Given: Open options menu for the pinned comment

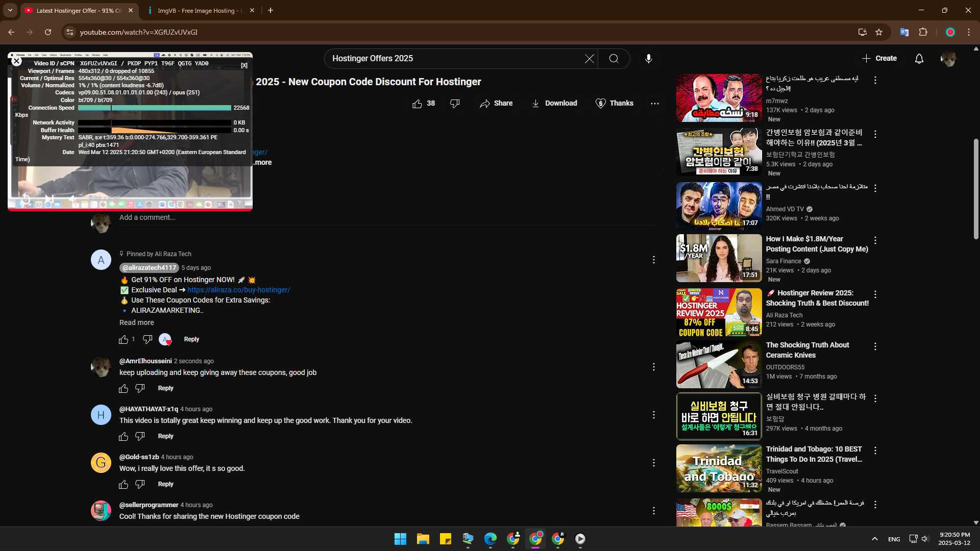Looking at the screenshot, I should point(653,260).
